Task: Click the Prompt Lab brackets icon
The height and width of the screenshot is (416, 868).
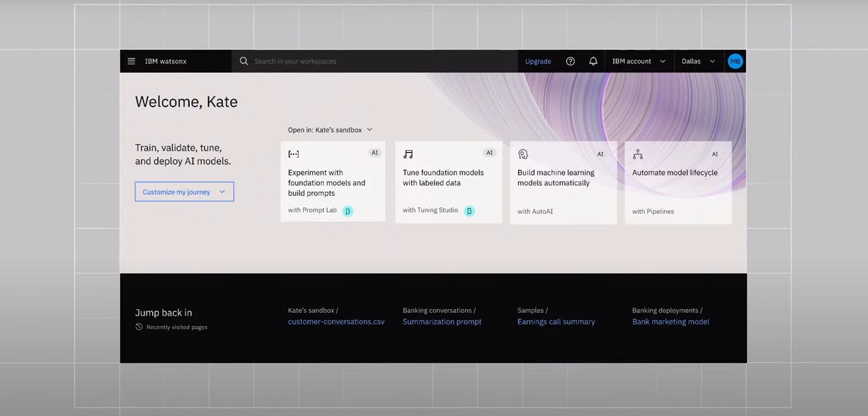Action: [x=294, y=154]
